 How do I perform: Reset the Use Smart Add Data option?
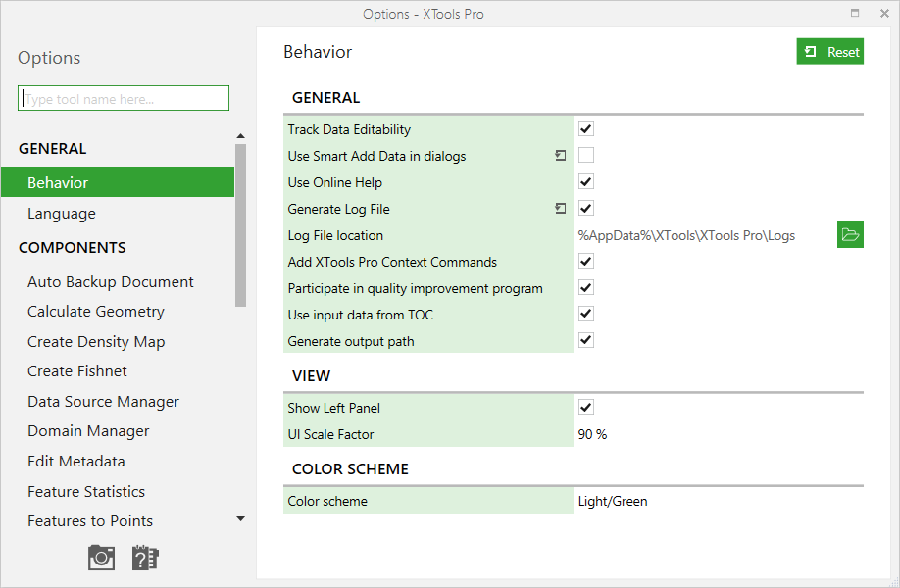point(560,156)
